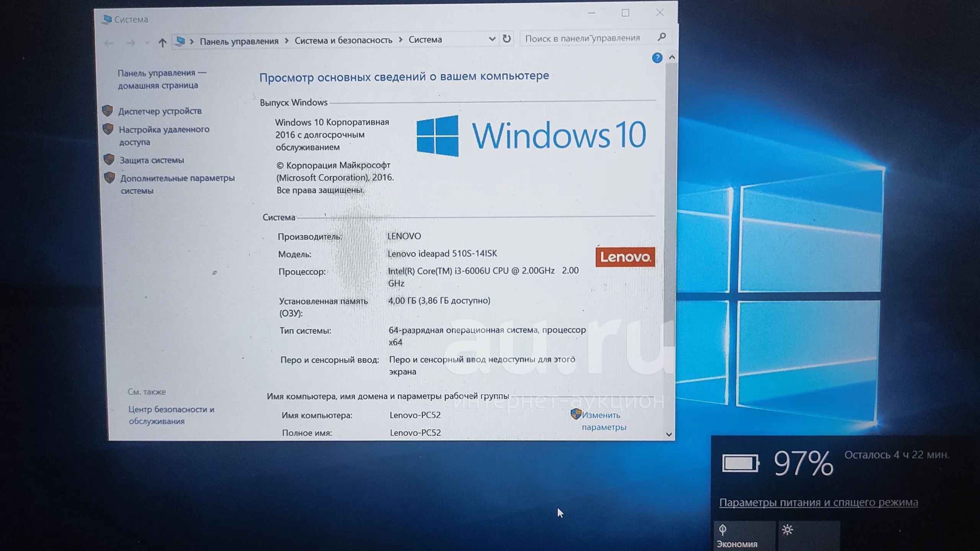Click Система window title icon

pyautogui.click(x=107, y=19)
